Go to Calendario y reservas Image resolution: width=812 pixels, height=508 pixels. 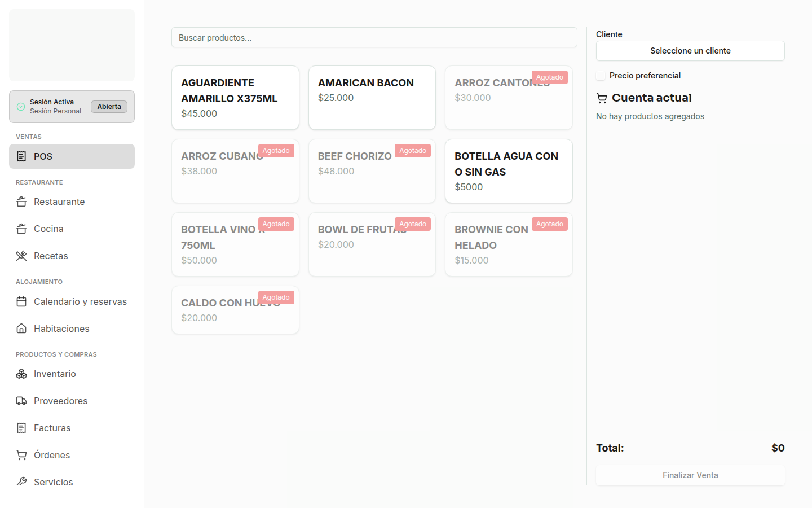pyautogui.click(x=72, y=301)
